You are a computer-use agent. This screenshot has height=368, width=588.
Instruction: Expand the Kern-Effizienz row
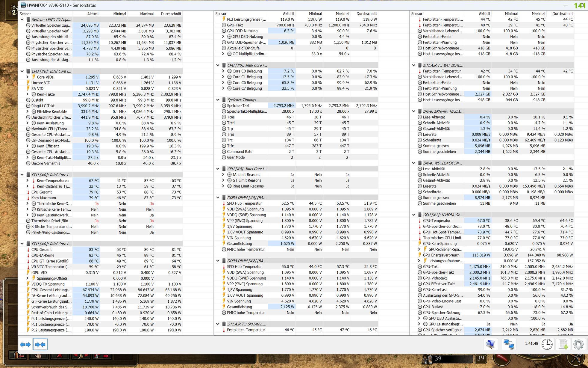pos(28,146)
